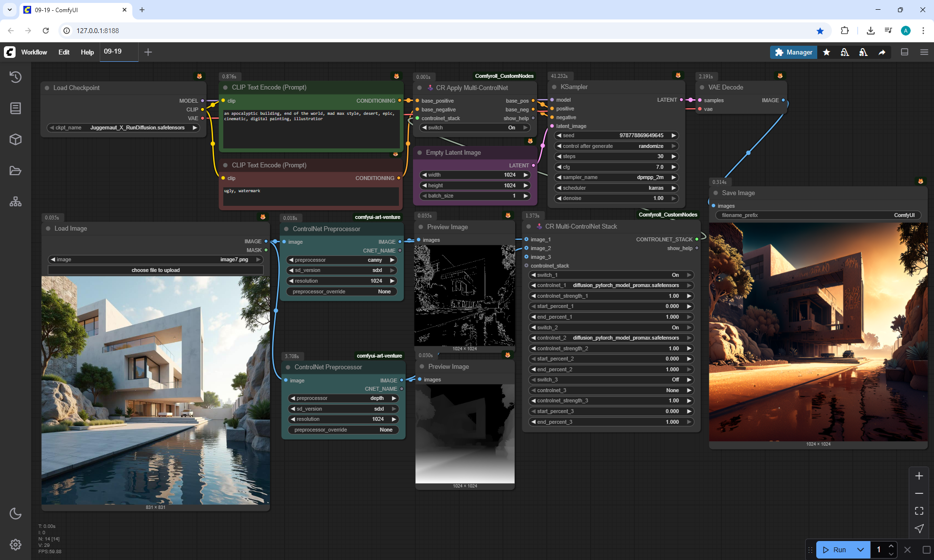Open the Manager button
The height and width of the screenshot is (560, 934).
click(793, 52)
